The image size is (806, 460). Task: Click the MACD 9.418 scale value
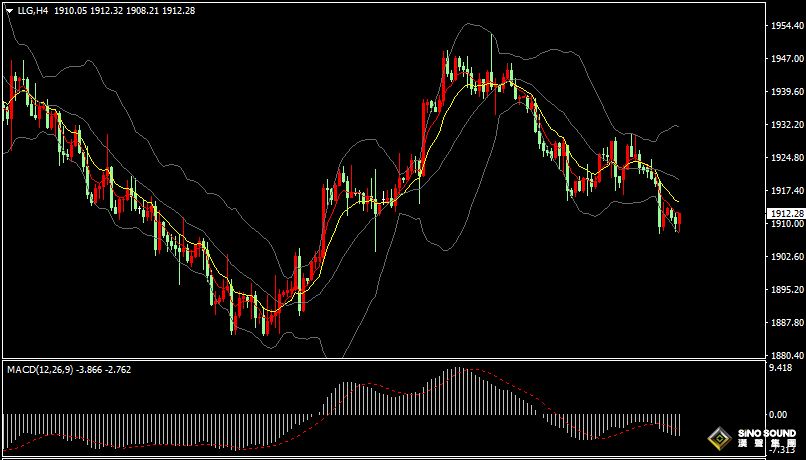point(779,367)
